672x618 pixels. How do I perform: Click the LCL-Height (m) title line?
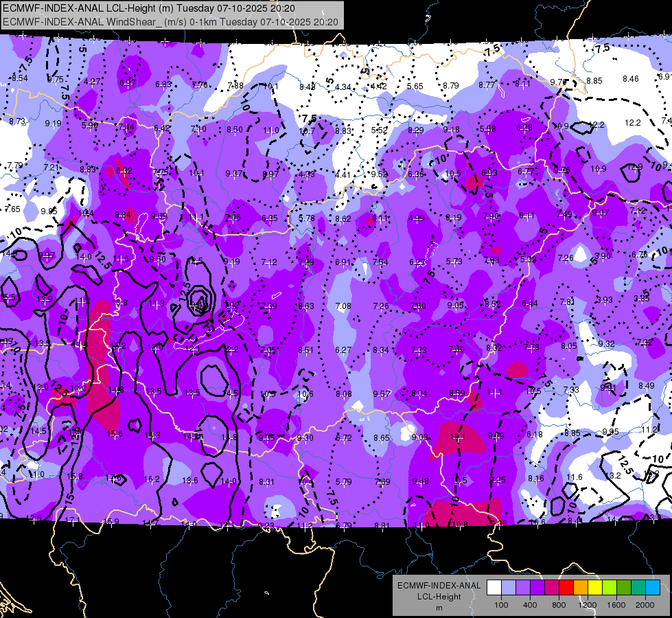pos(149,8)
